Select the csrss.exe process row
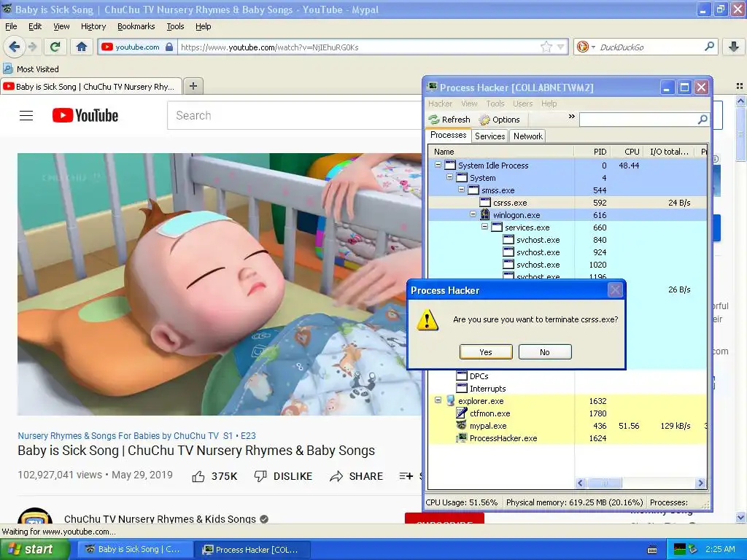This screenshot has height=560, width=747. [567, 203]
